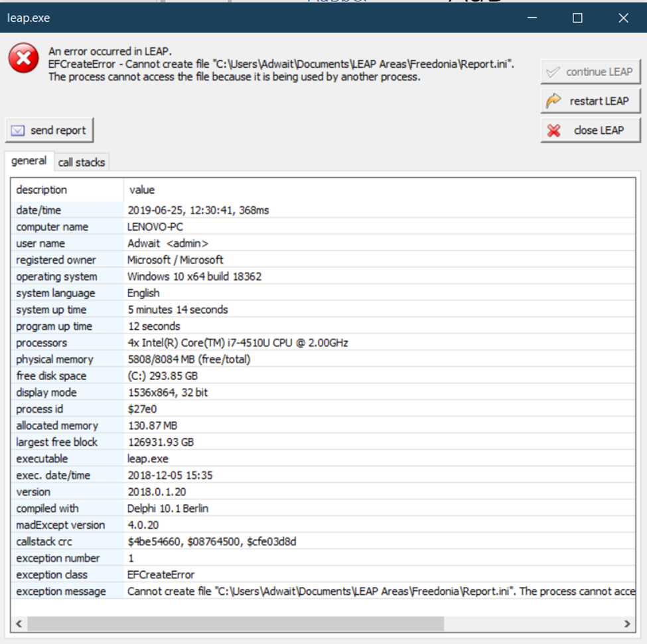Click the yellow arrow icon on restart LEAP

(553, 101)
